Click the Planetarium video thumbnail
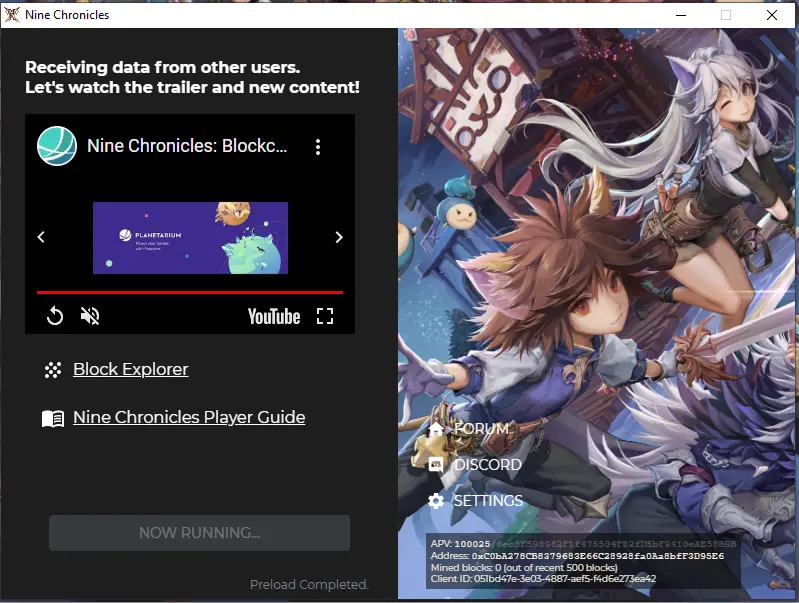 point(190,238)
